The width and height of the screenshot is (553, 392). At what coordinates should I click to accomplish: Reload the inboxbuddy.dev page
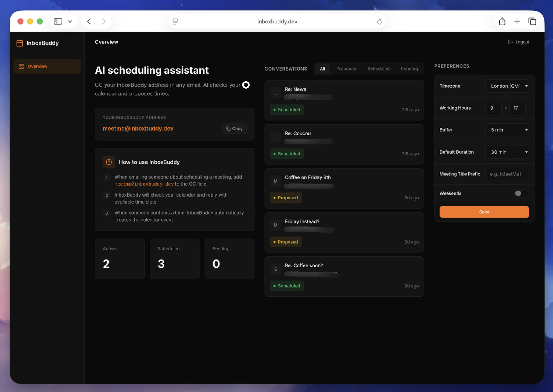coord(379,22)
